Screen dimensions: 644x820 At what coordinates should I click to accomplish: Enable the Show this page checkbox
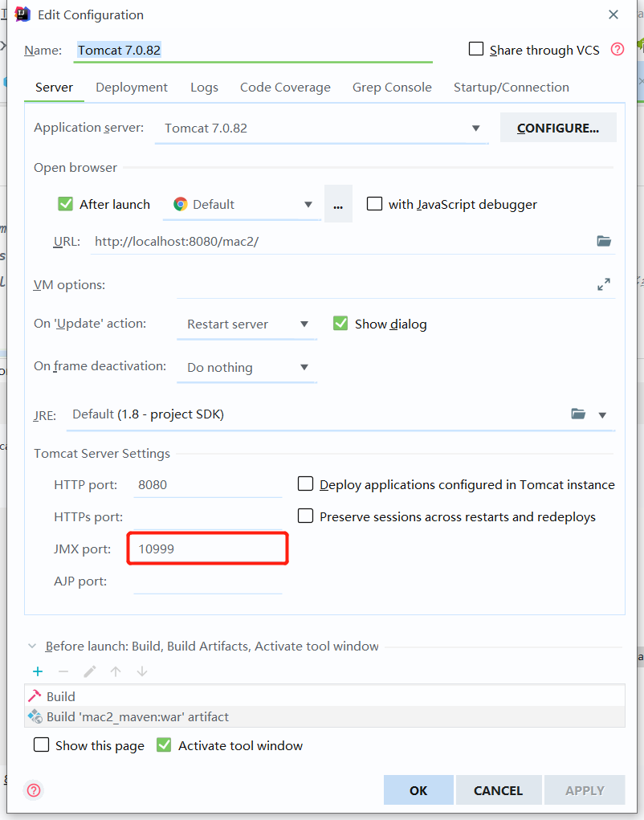click(41, 745)
